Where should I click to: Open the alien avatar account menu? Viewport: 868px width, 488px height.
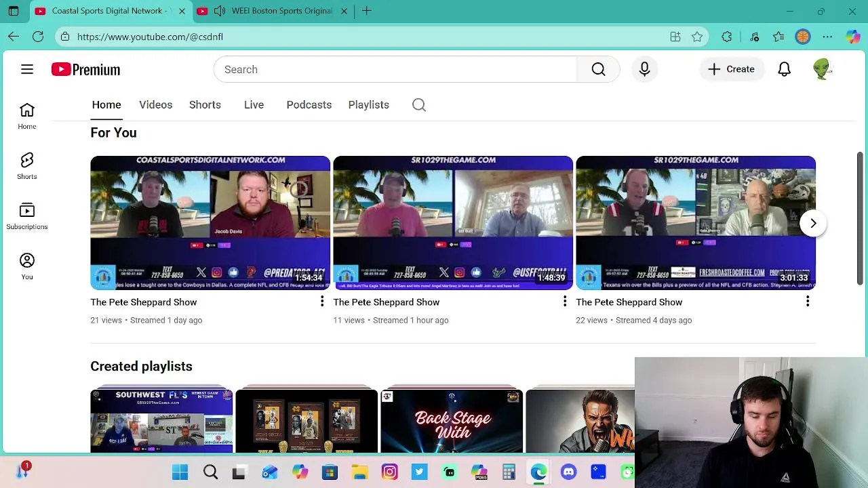[x=822, y=69]
